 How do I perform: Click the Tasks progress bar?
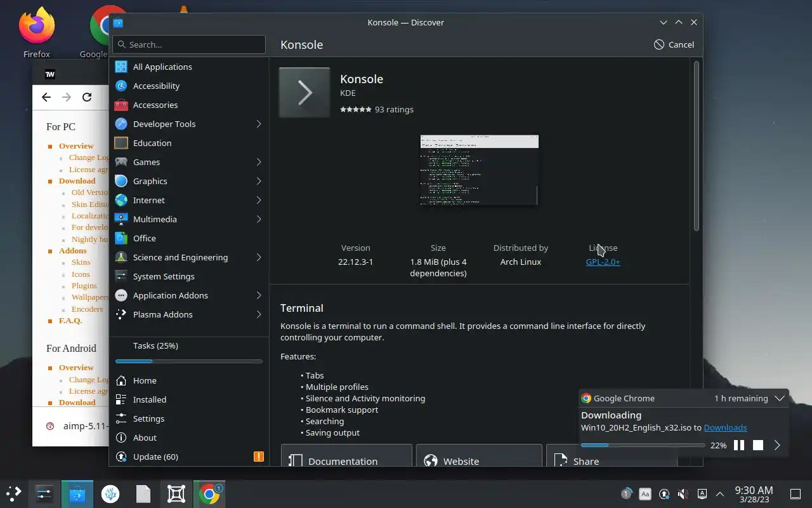[x=189, y=361]
